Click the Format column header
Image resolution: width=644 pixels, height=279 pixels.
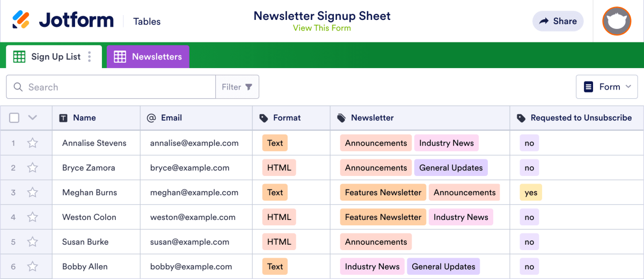click(x=291, y=118)
